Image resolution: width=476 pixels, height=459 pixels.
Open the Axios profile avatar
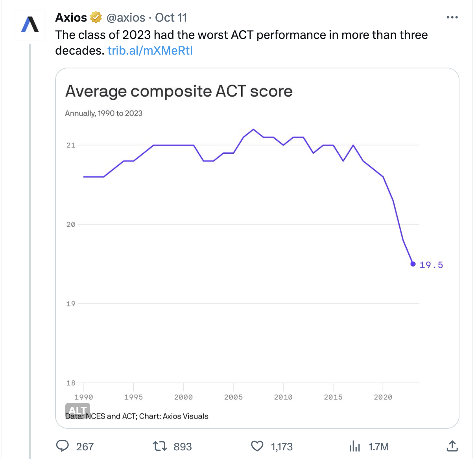30,24
